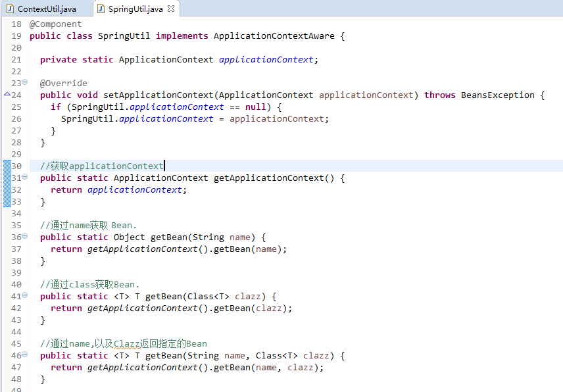Viewport: 563px width, 392px height.
Task: Click the Java file icon on SpringUtil.java tab
Action: click(100, 9)
